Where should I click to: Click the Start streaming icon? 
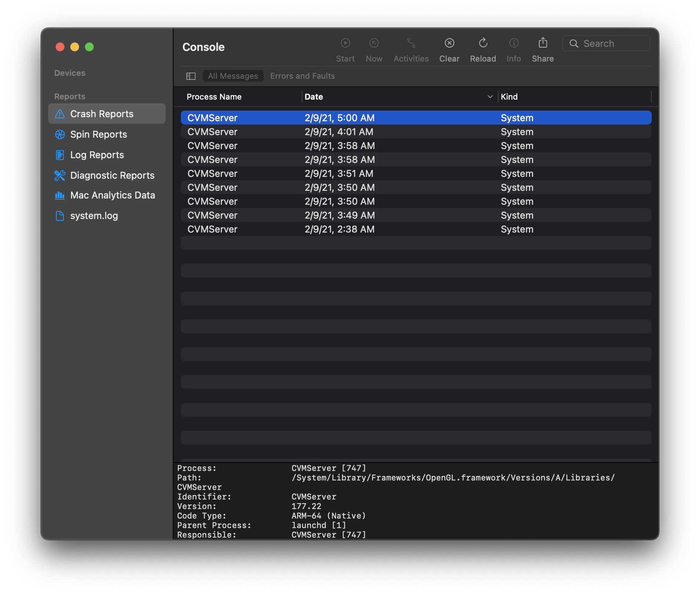coord(345,43)
